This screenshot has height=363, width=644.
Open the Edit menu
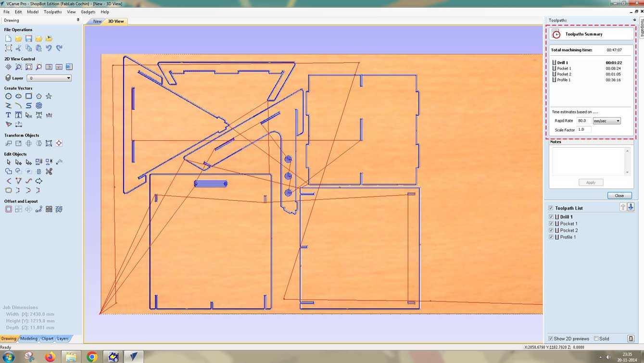click(x=18, y=12)
